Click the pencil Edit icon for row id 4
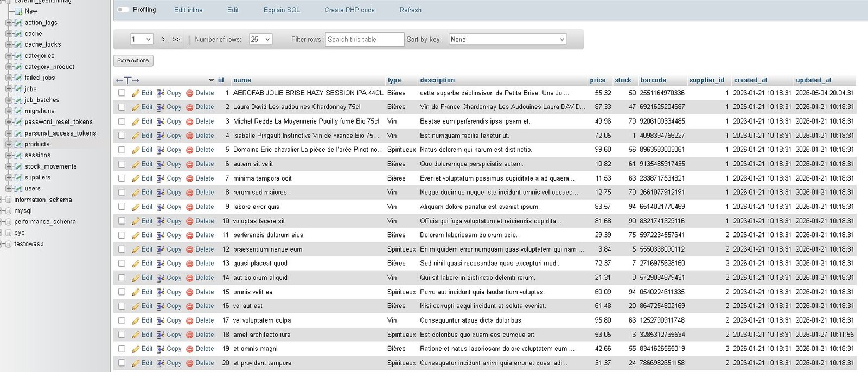This screenshot has width=868, height=372. point(136,136)
